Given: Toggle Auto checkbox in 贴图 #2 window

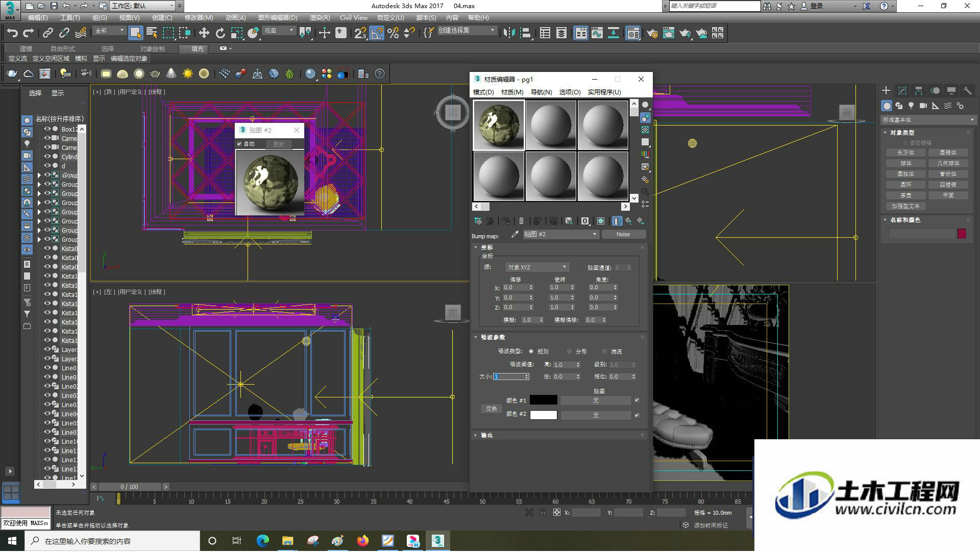Looking at the screenshot, I should pyautogui.click(x=239, y=144).
